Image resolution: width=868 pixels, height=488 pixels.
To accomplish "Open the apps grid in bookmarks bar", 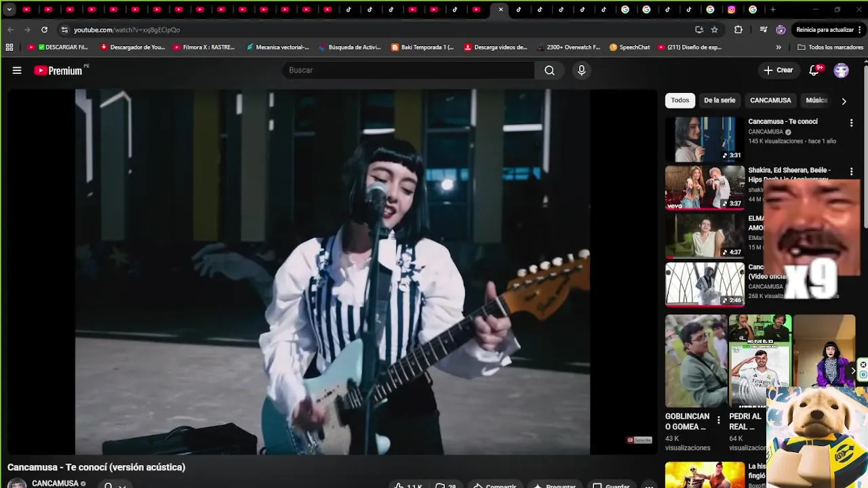I will (9, 47).
